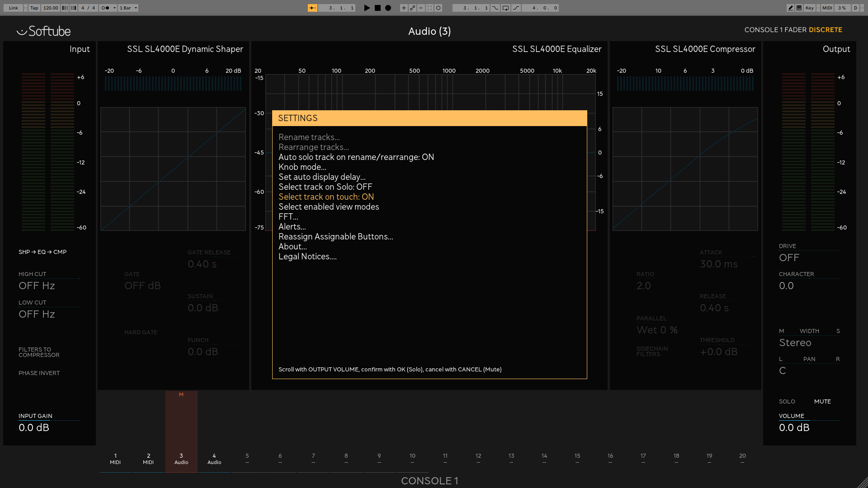Click the MIDI Arrangement Overdub plus icon
Screen dimensions: 868x488
point(404,8)
